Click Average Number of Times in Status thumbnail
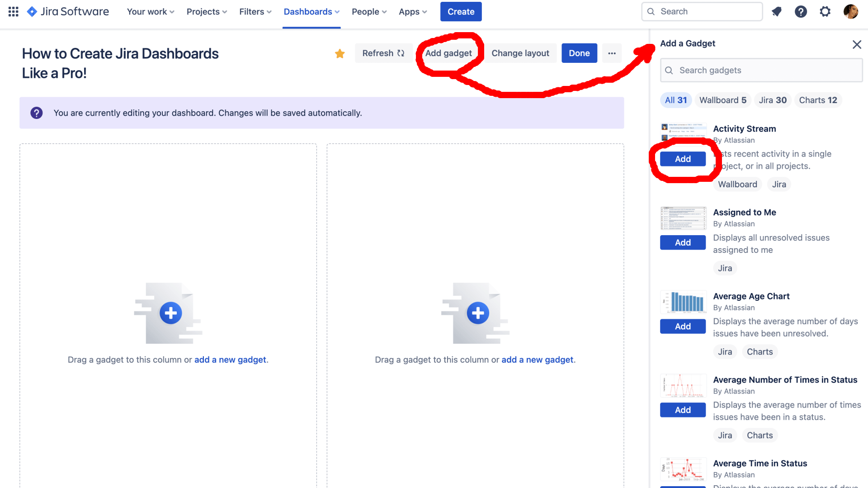 (x=683, y=385)
